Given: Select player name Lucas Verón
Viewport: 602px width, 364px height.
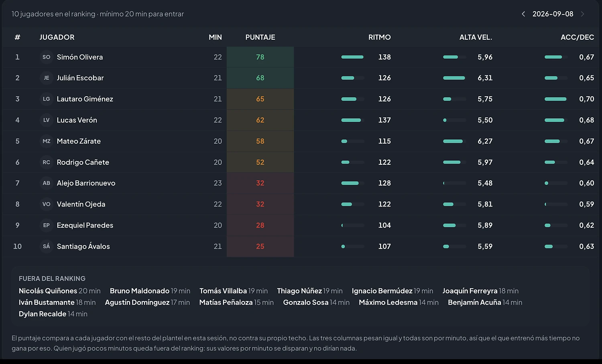Looking at the screenshot, I should coord(77,120).
